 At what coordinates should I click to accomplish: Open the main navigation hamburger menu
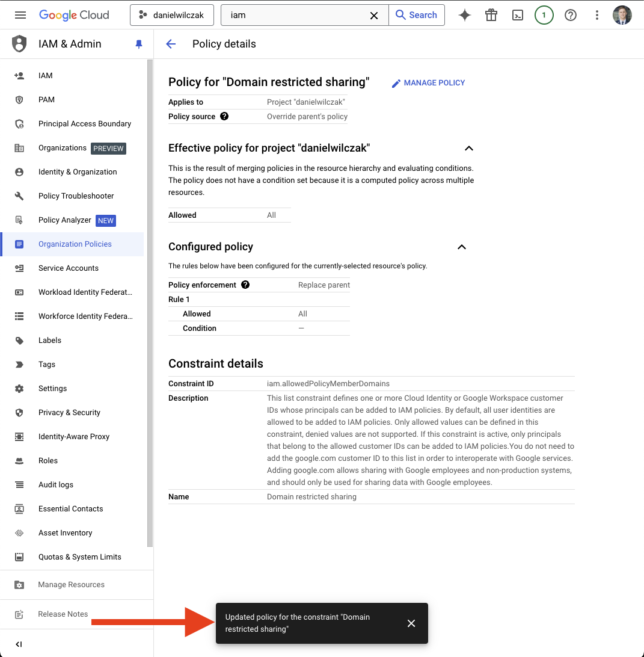[x=20, y=15]
